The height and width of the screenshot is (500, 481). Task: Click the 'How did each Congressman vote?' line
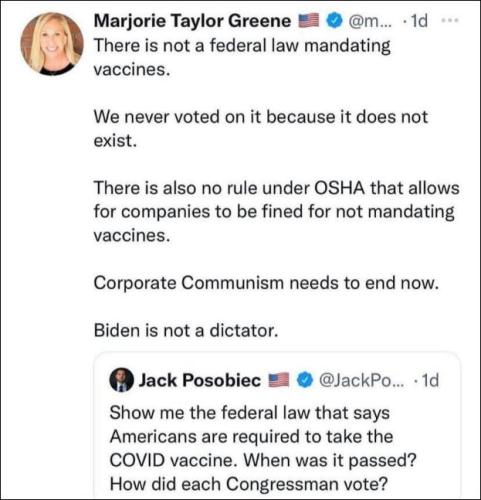click(x=249, y=484)
